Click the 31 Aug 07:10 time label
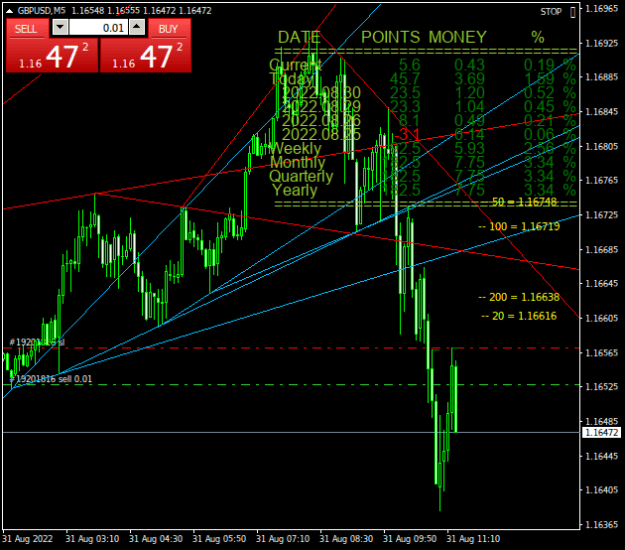625x550 pixels. pyautogui.click(x=283, y=539)
